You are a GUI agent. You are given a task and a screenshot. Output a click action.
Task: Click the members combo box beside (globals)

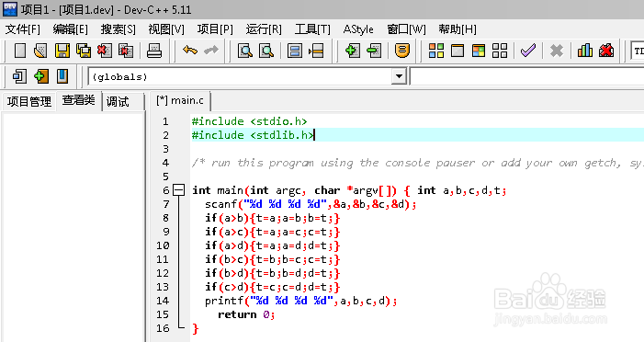pos(527,76)
